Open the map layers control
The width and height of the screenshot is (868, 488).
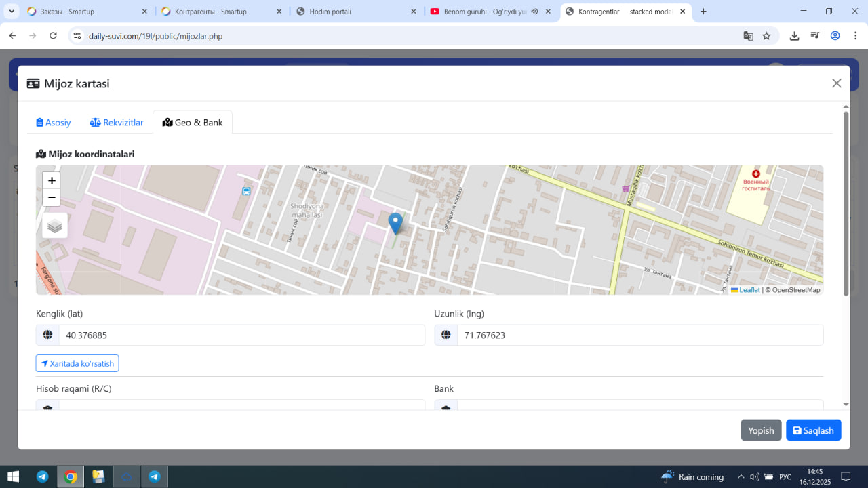55,226
